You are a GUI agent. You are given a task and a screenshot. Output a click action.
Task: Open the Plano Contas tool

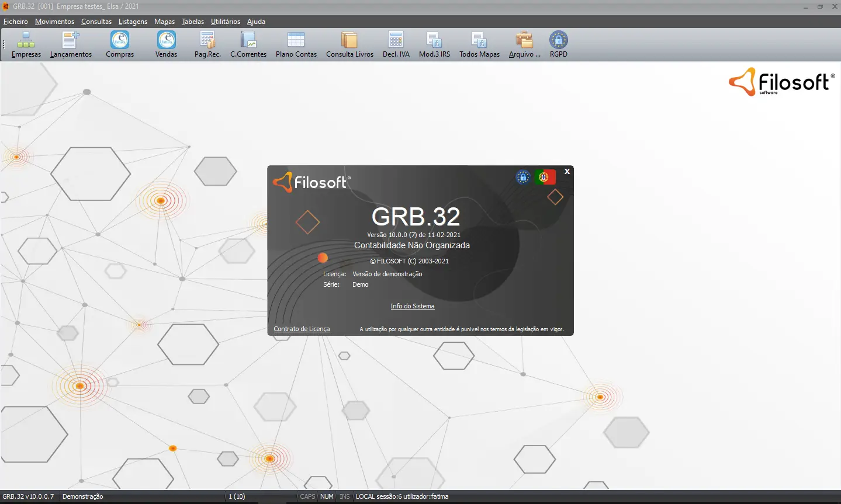click(x=296, y=44)
